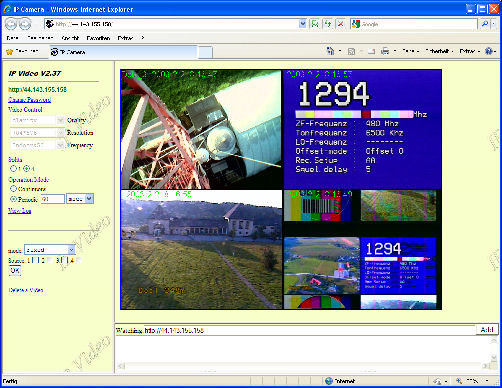Click the View Log link
The width and height of the screenshot is (502, 388).
(x=19, y=211)
